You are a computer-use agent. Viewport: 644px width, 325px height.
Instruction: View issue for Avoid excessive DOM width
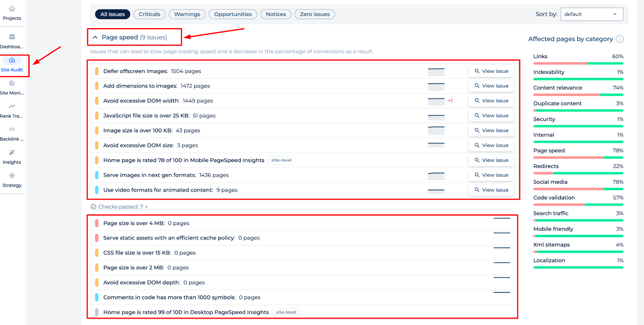click(491, 101)
